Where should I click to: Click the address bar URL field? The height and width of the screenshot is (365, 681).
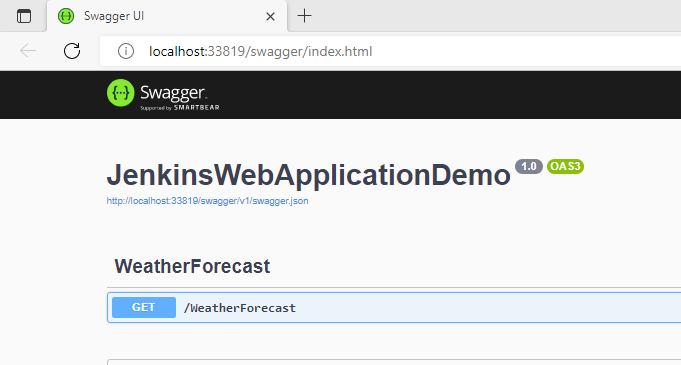click(390, 51)
